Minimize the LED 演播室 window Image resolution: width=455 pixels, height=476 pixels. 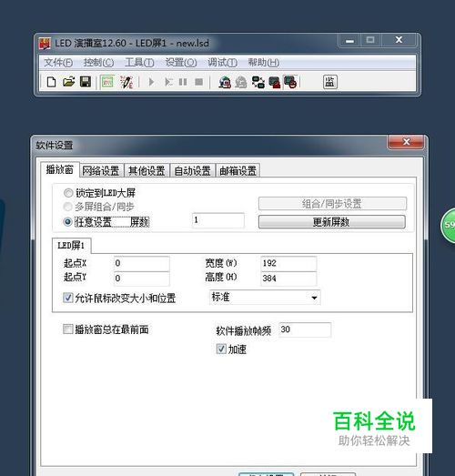(350, 40)
